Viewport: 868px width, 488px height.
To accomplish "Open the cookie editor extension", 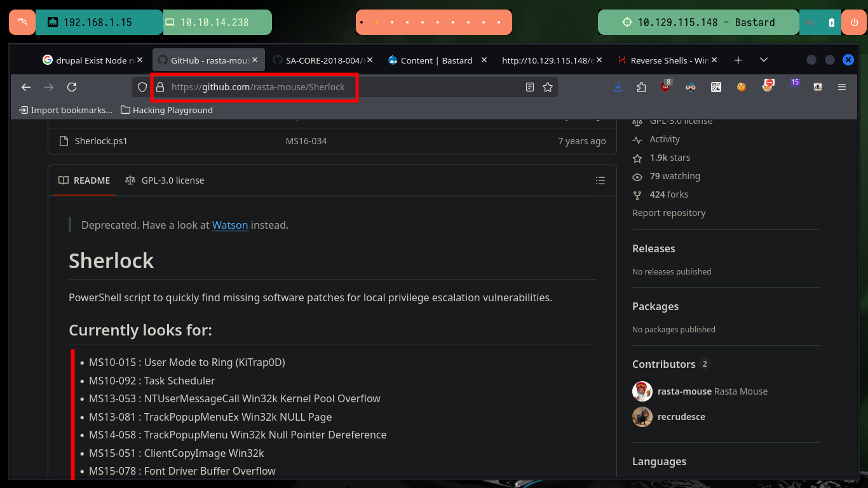I will click(x=742, y=87).
